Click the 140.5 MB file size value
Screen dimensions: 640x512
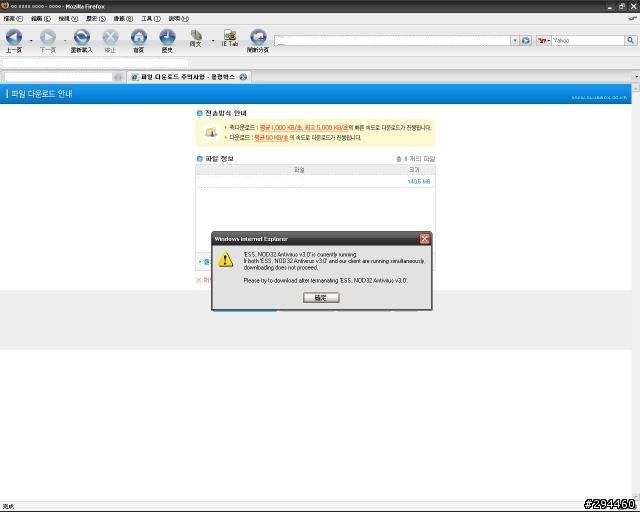click(419, 182)
